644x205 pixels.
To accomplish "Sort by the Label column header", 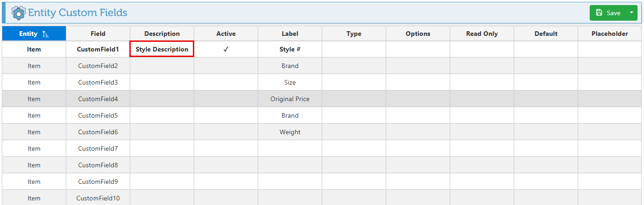I will click(x=290, y=34).
